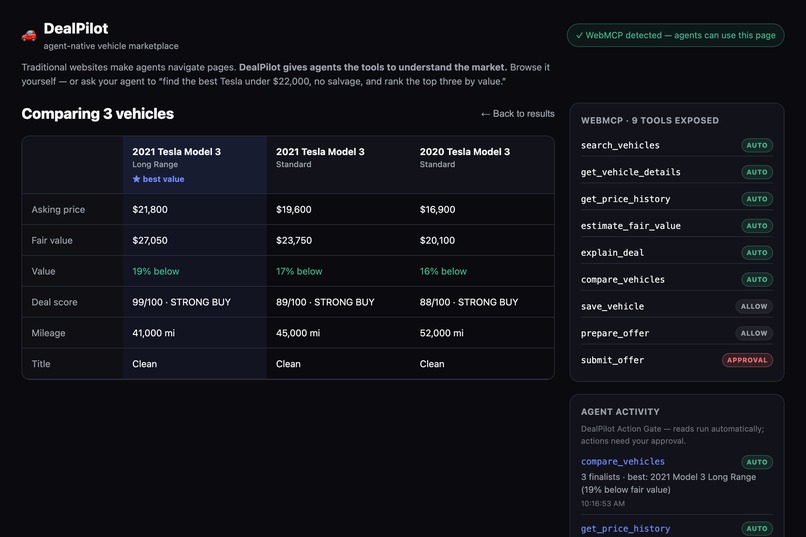Select get_price_history in tools list
806x537 pixels.
626,199
